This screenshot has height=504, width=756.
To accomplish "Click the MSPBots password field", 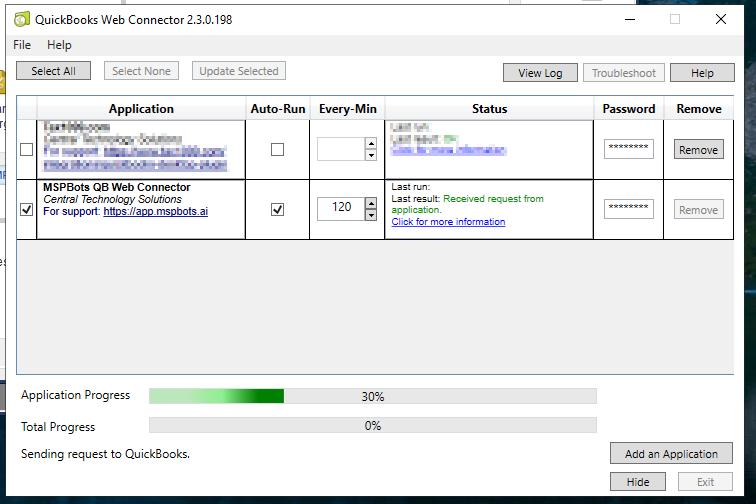I will click(628, 209).
